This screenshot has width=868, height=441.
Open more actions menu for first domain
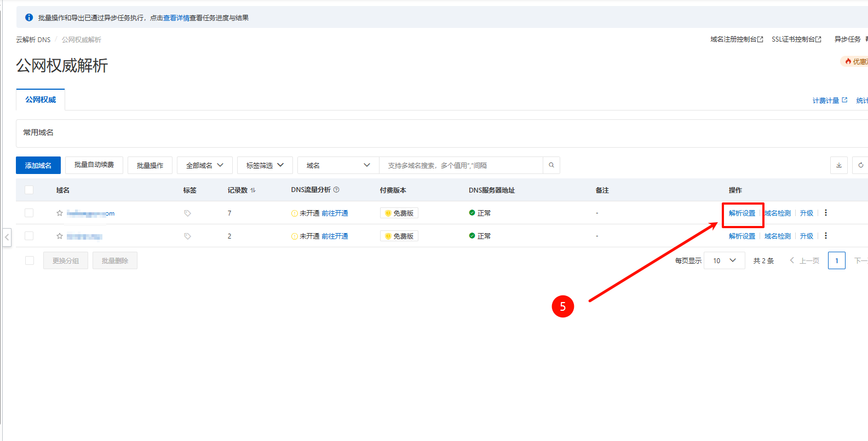click(826, 213)
